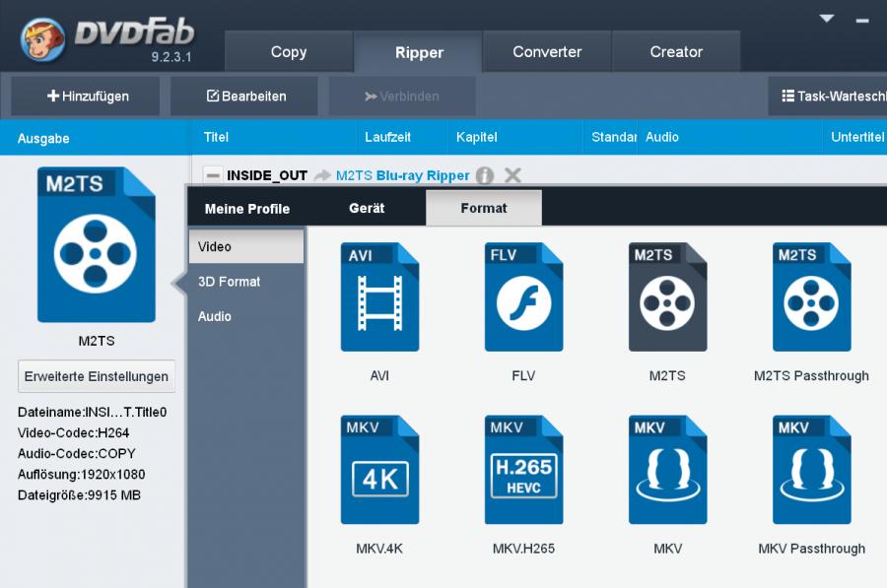
Task: Select the MKV.H265 HEVC format icon
Action: (x=524, y=470)
